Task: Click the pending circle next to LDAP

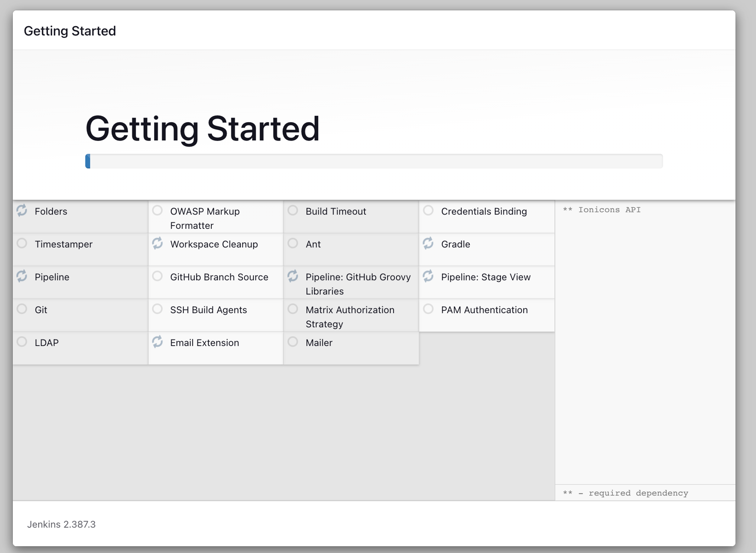Action: (x=22, y=342)
